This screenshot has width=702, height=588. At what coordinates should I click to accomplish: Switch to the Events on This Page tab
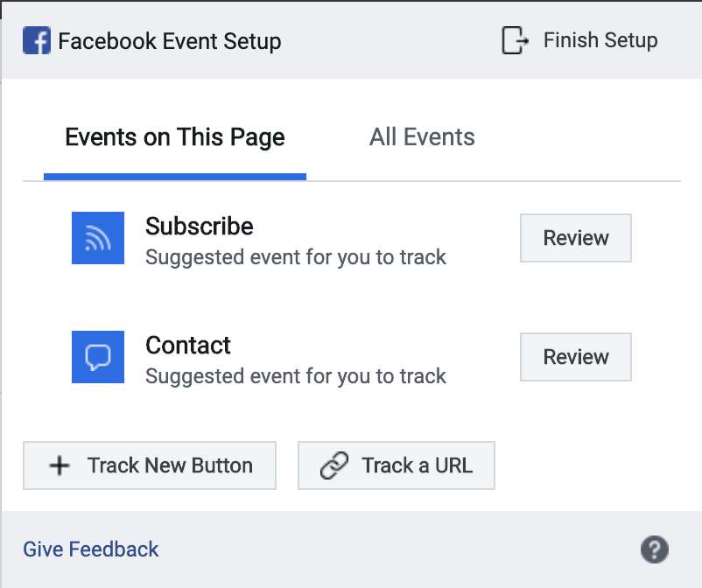(x=175, y=137)
